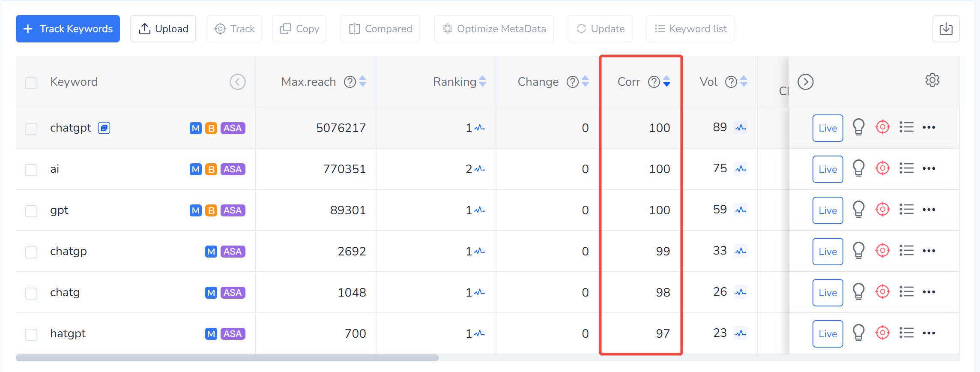Check the chatgpt row checkbox
980x372 pixels.
click(x=31, y=129)
